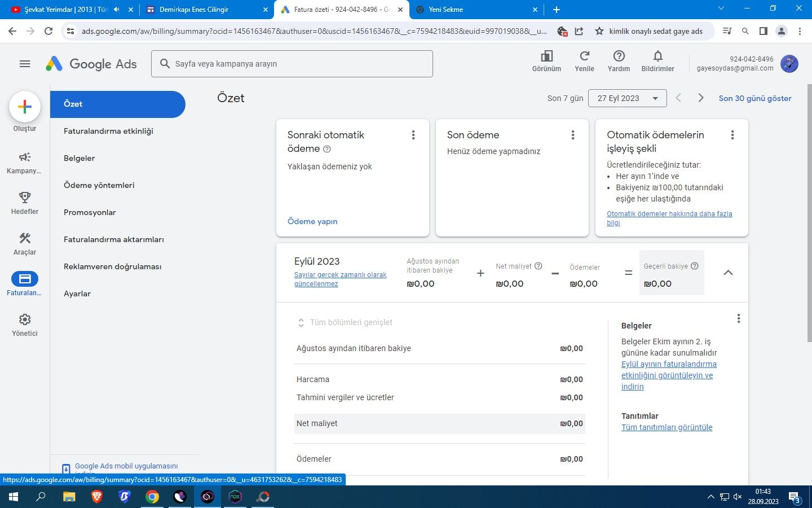Open options menu on Sonraki otomatik ödeme card

pos(413,135)
